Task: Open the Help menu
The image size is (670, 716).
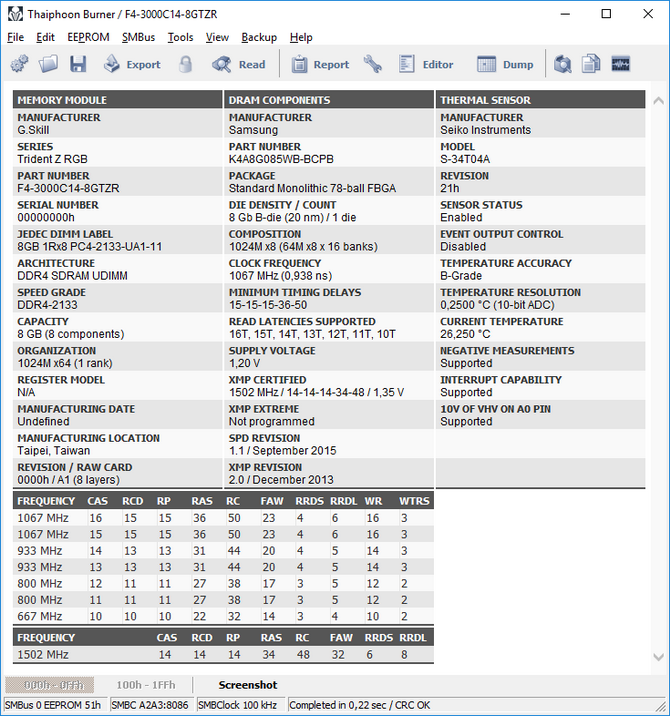Action: 301,37
